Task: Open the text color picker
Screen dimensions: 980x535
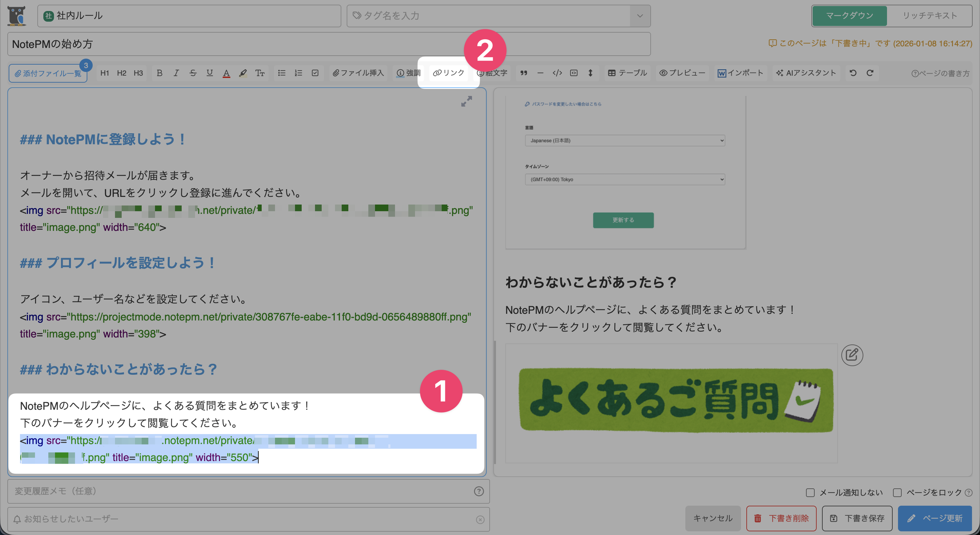Action: [226, 73]
